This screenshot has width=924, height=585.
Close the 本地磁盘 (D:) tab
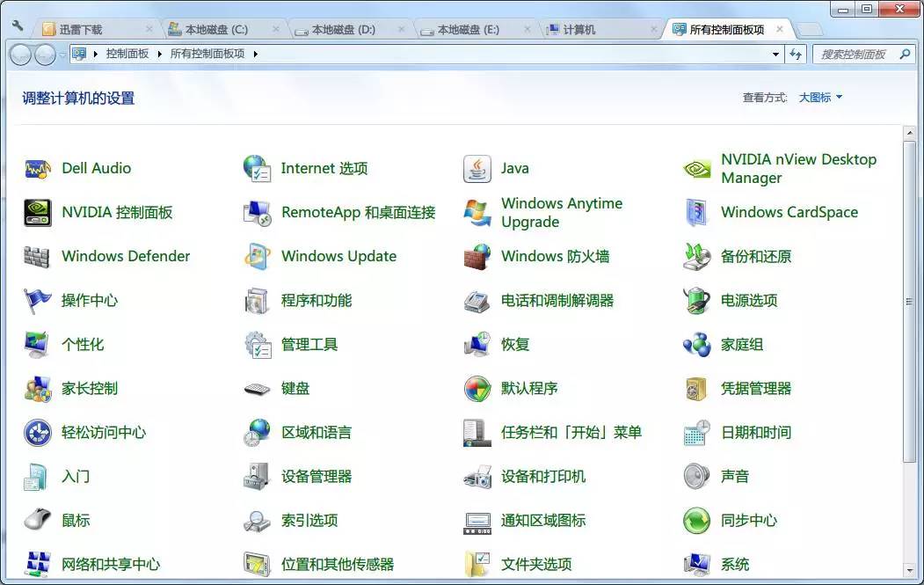(x=401, y=29)
